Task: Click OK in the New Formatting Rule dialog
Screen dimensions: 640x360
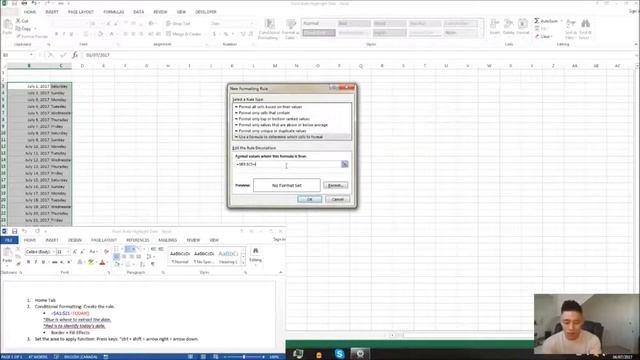Action: pos(309,199)
